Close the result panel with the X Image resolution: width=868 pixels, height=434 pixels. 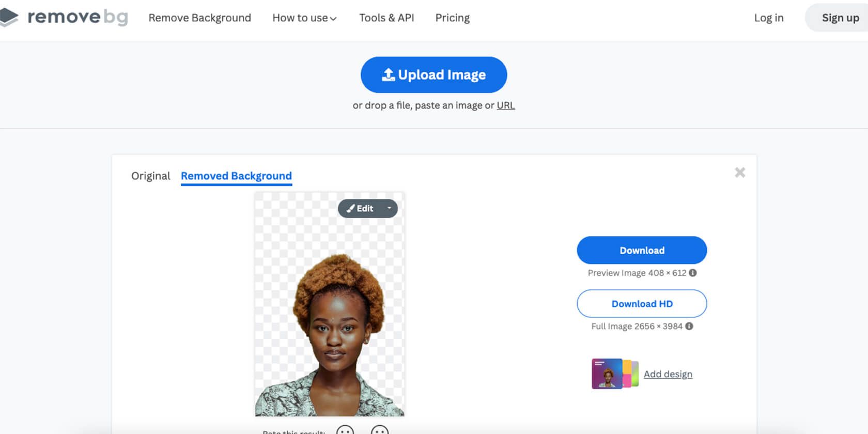coord(740,172)
